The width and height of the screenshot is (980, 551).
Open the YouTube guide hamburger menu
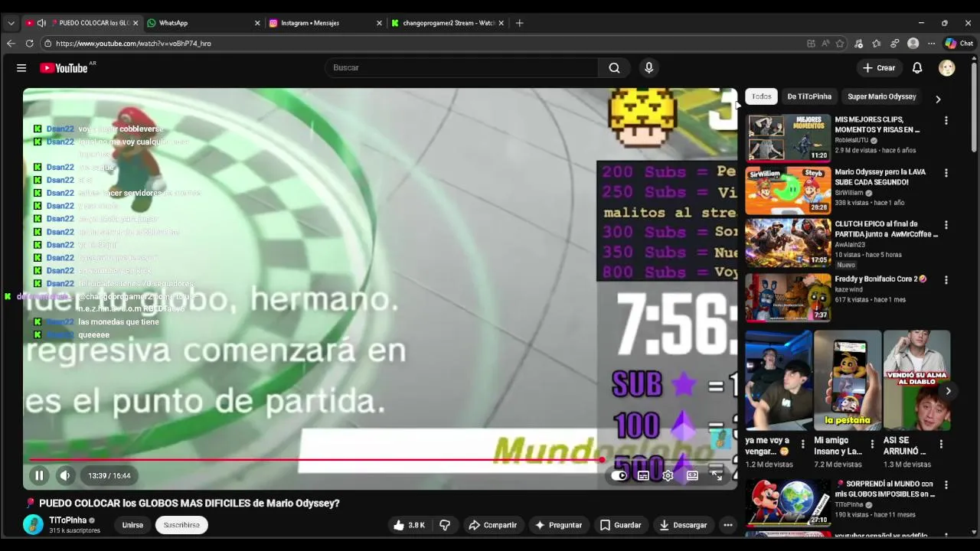pyautogui.click(x=21, y=68)
